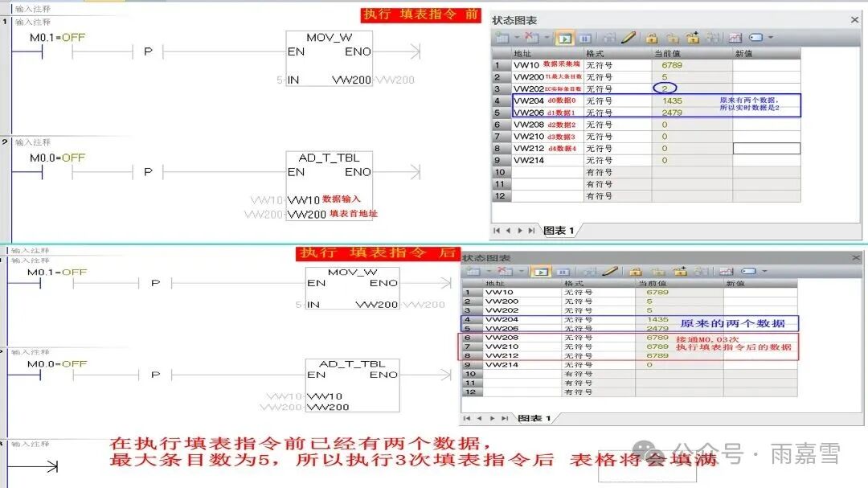The width and height of the screenshot is (868, 488).
Task: Click Read All Forced icon in upper toolbar
Action: coord(713,38)
